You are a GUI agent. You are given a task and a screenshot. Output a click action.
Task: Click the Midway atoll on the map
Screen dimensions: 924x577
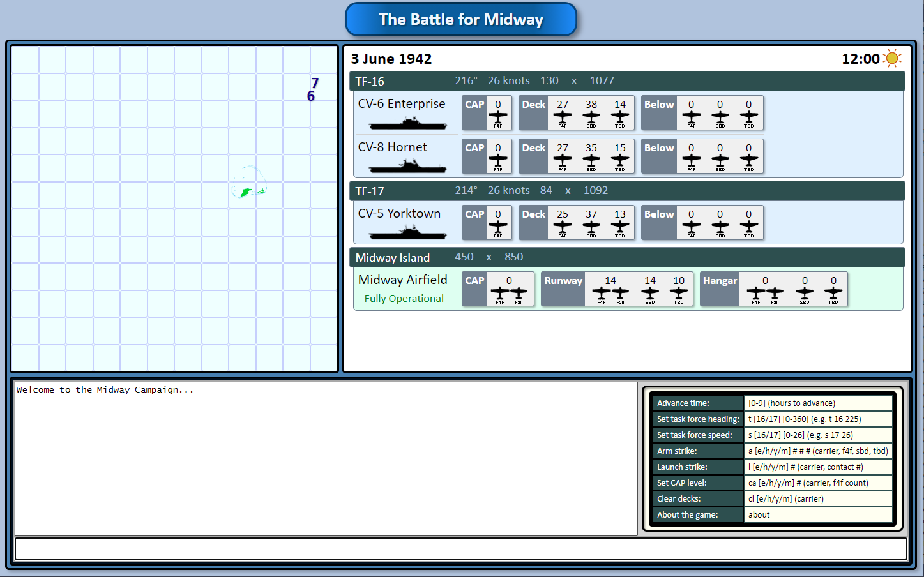click(248, 182)
